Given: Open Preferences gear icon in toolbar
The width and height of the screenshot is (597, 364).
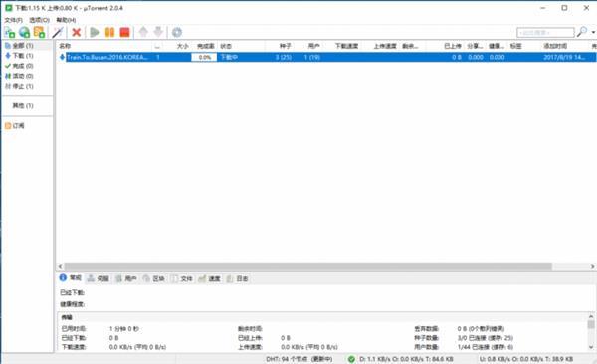Looking at the screenshot, I should click(177, 33).
